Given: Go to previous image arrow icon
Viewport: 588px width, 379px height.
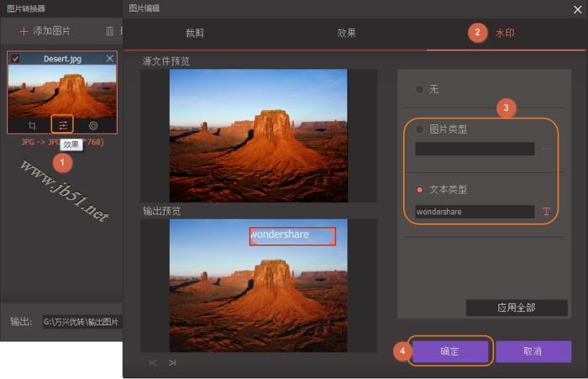Looking at the screenshot, I should (x=153, y=363).
